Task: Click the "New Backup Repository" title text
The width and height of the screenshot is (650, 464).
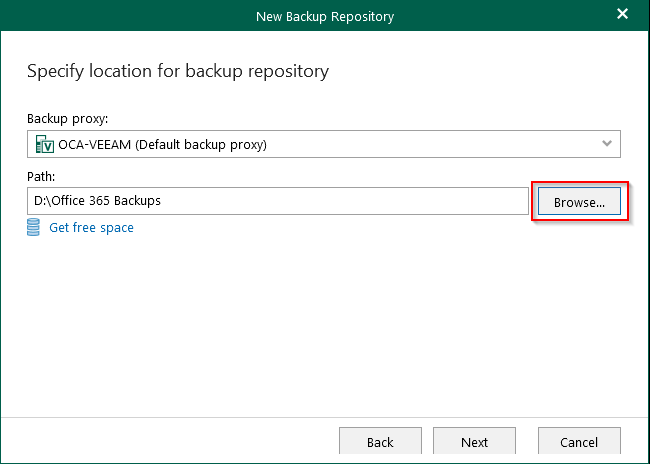Action: coord(325,17)
